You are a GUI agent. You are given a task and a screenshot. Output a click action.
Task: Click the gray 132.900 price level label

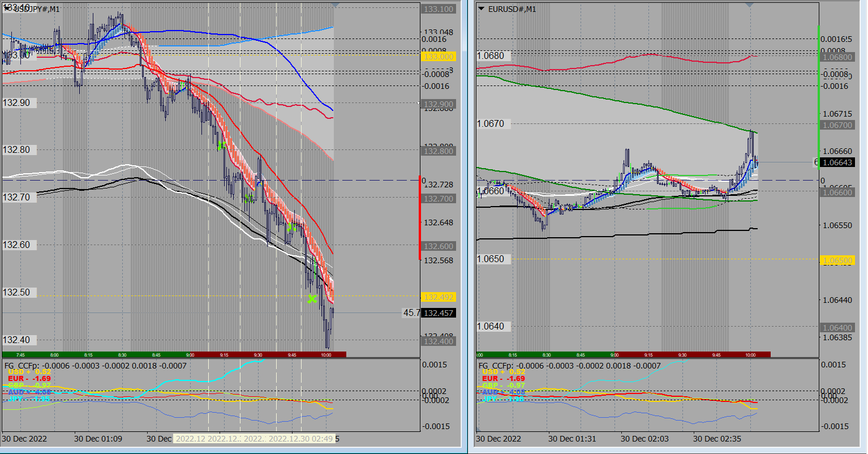[x=439, y=104]
